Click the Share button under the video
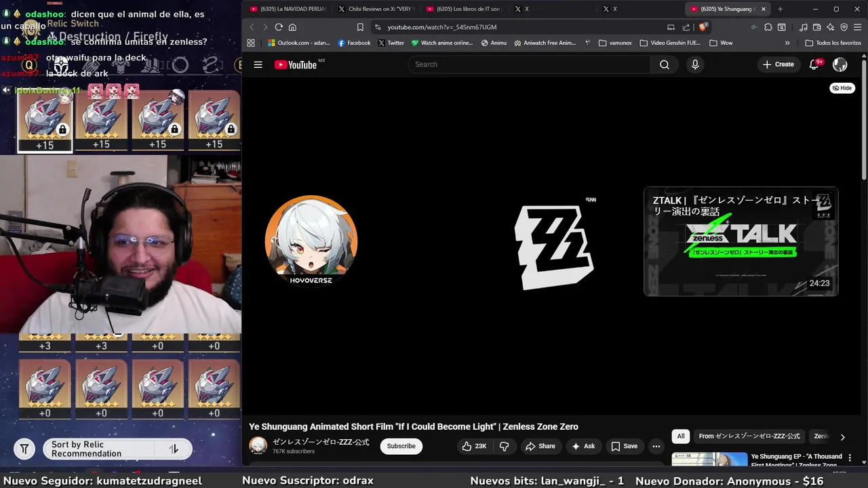This screenshot has width=868, height=488. [540, 446]
